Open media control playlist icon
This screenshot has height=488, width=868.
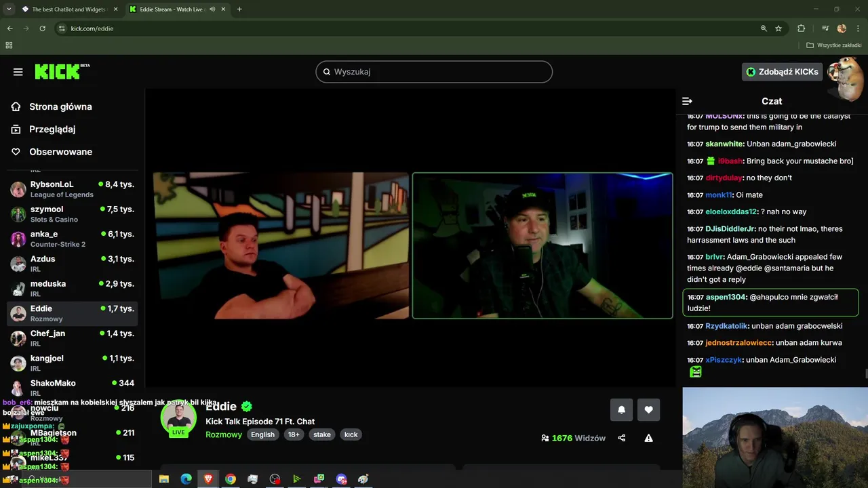[825, 28]
